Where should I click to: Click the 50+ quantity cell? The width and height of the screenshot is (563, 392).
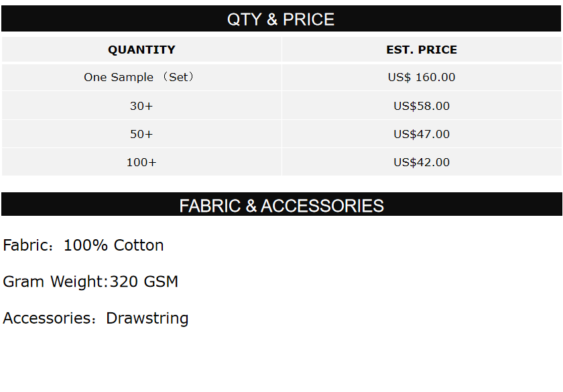coord(141,134)
